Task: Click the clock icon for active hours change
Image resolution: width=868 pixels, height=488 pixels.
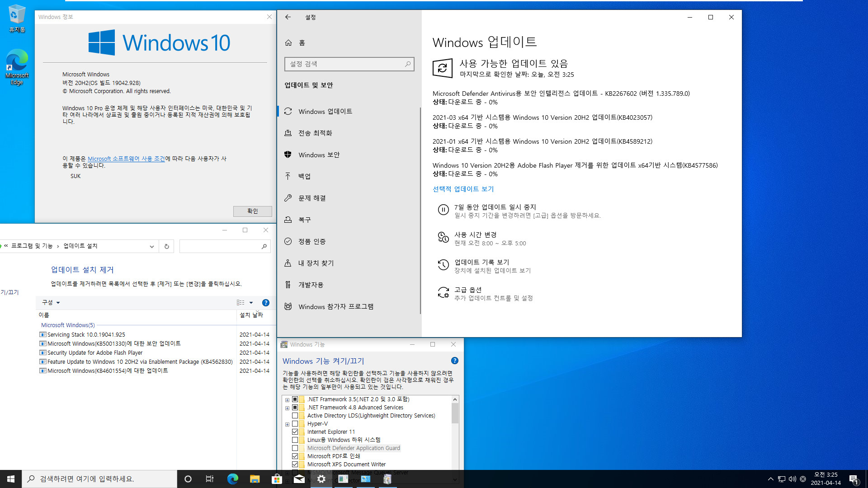Action: [443, 237]
